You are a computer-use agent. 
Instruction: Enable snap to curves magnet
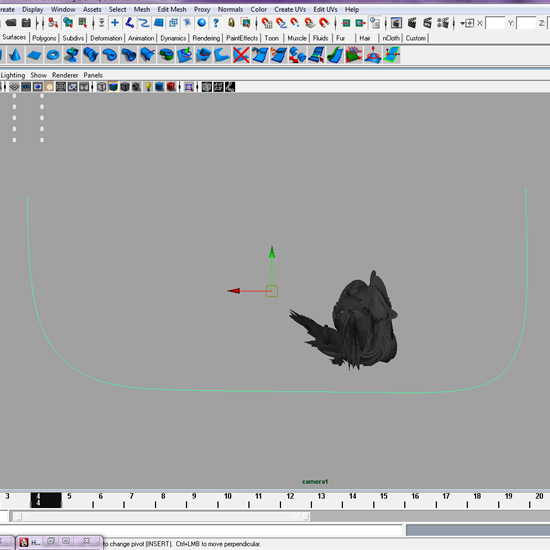pyautogui.click(x=281, y=23)
